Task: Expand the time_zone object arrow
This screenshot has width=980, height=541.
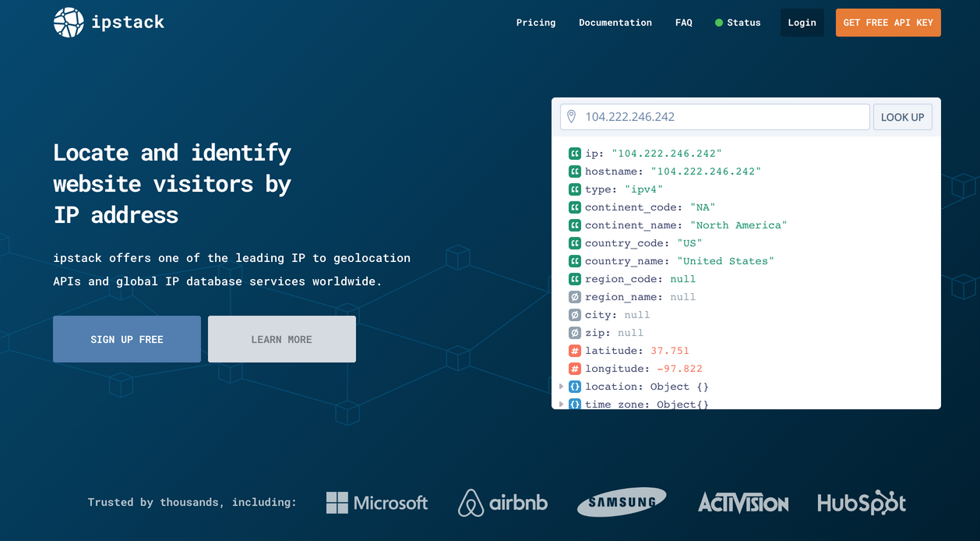Action: 561,404
